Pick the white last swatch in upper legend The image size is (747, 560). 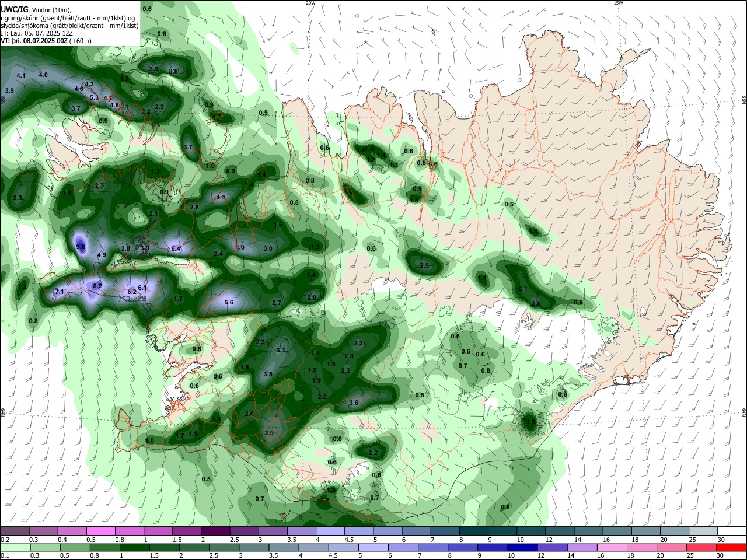tap(732, 531)
